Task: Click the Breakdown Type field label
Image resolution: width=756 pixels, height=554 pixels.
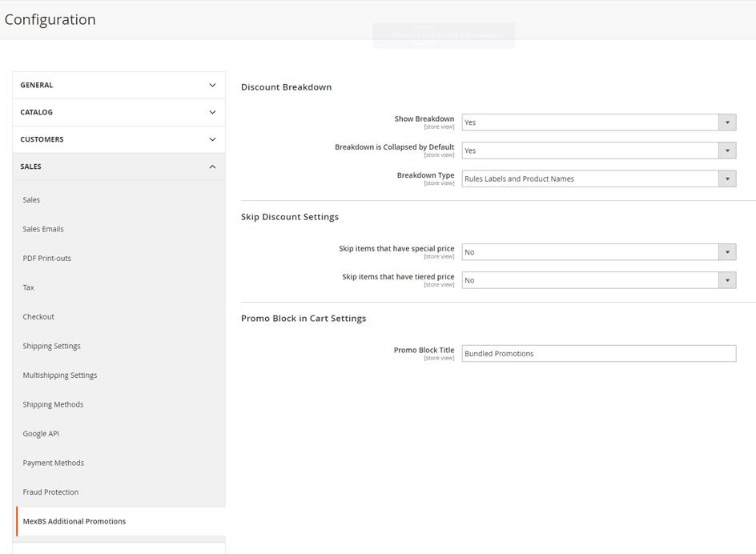Action: point(426,175)
